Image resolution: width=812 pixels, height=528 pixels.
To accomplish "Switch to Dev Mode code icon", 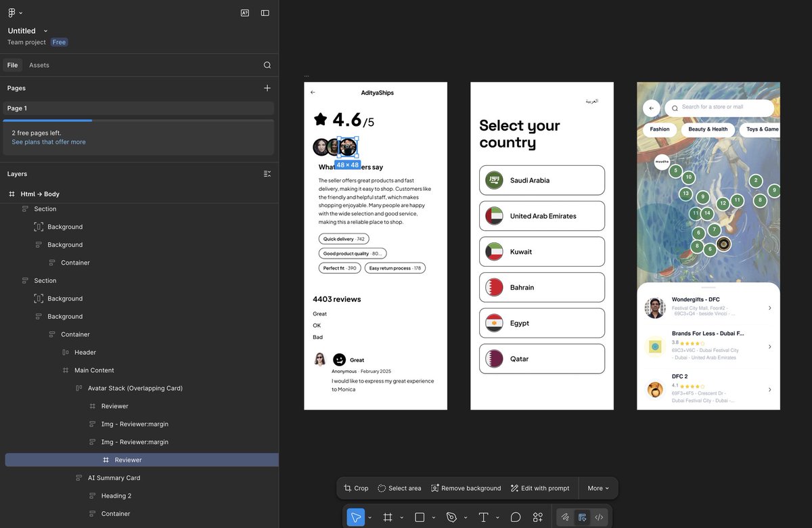I will point(599,517).
